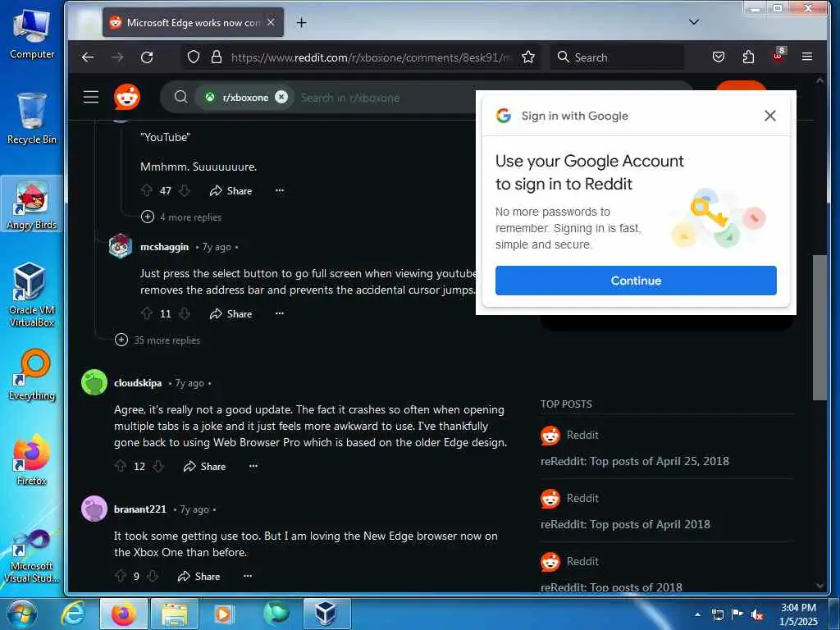The height and width of the screenshot is (630, 840).
Task: Downvote the comment with 47 points
Action: [x=185, y=190]
